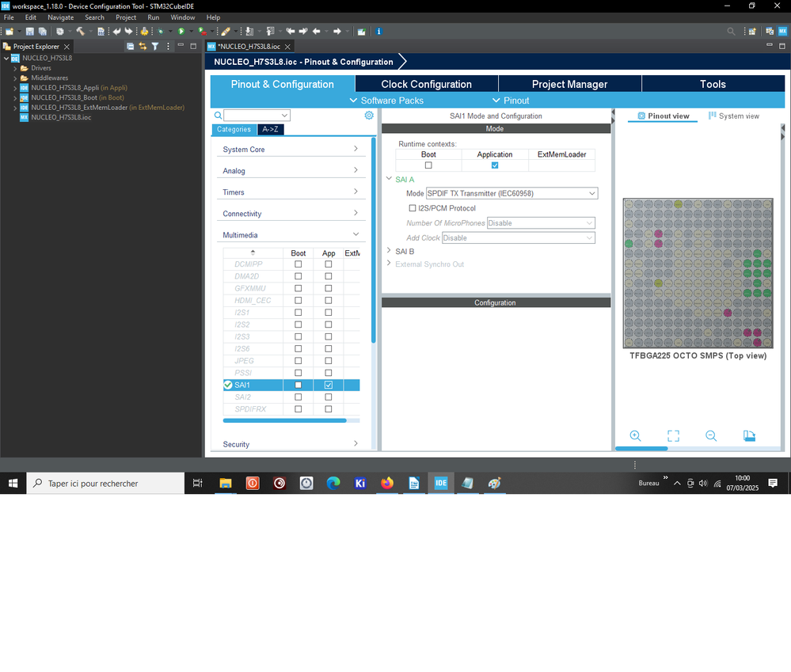Uncheck Application runtime context checkbox
791x672 pixels.
495,165
